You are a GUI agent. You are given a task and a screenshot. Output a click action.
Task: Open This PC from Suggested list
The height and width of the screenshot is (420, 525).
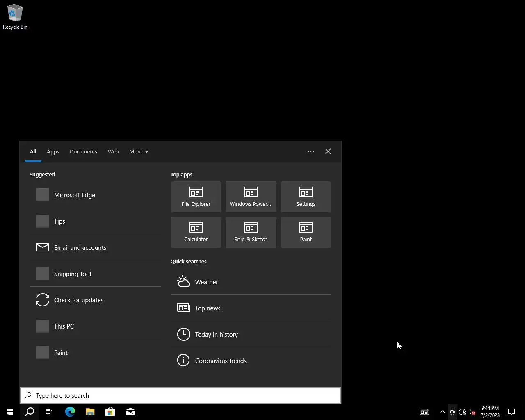[95, 326]
